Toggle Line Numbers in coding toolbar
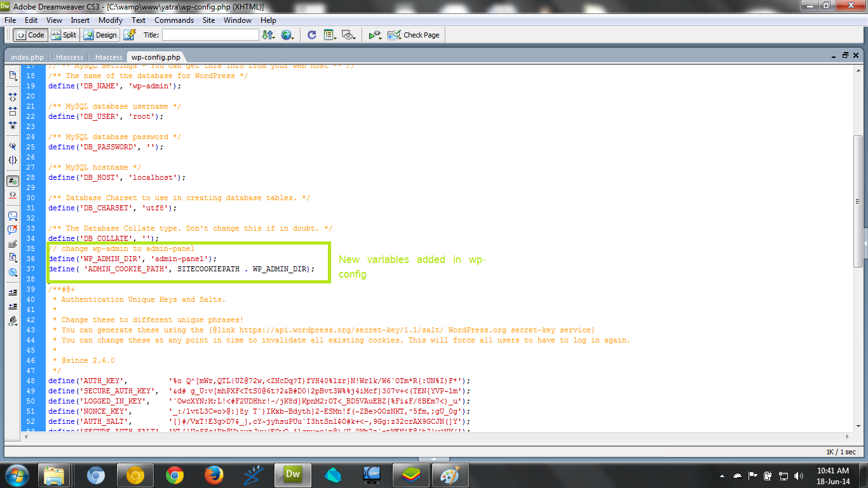This screenshot has height=488, width=868. (13, 181)
